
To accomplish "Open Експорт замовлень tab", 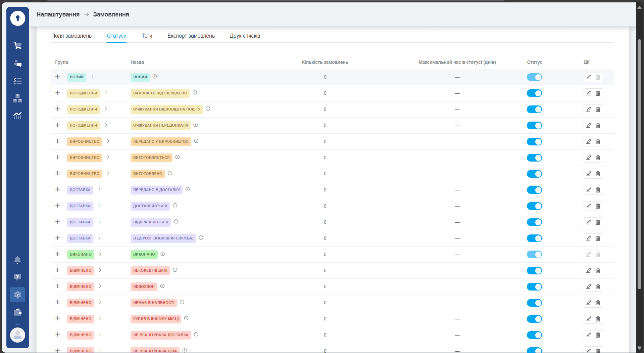I will 191,36.
